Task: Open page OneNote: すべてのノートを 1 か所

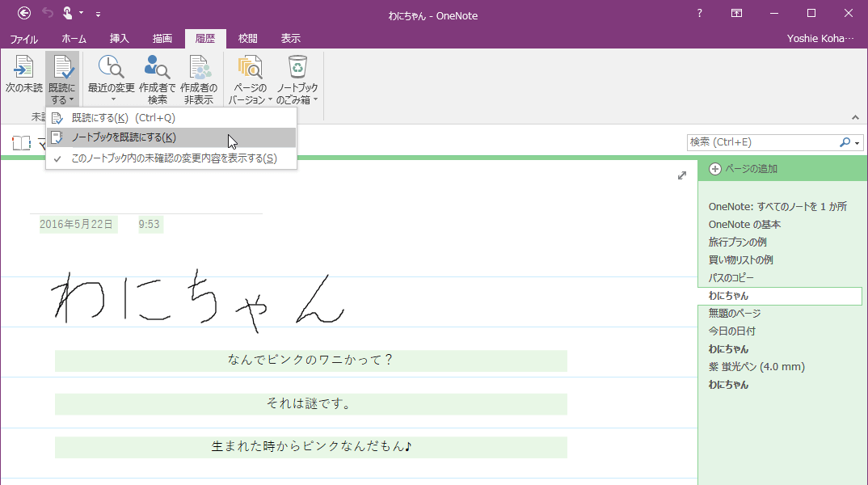Action: click(x=777, y=206)
